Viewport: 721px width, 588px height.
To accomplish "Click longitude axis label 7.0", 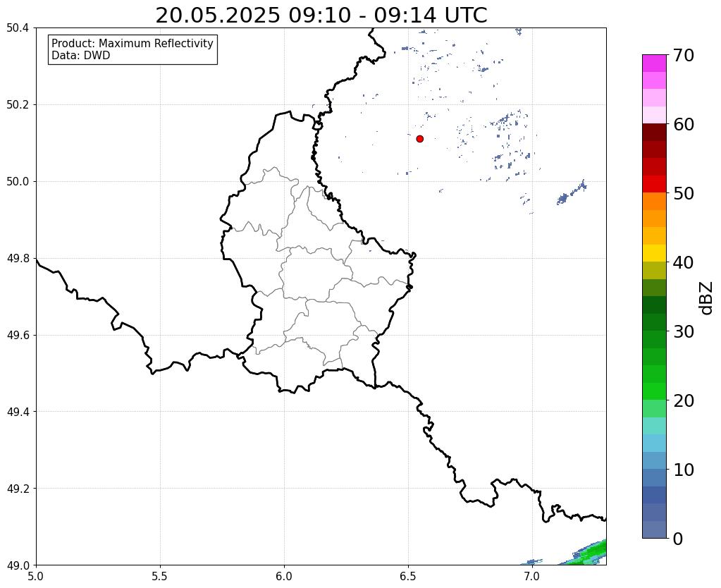I will point(532,577).
